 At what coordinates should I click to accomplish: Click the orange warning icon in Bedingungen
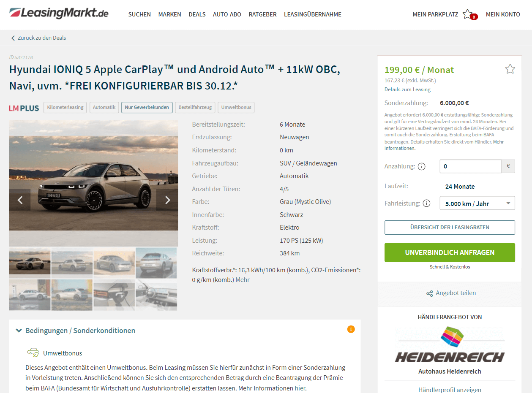click(x=351, y=329)
